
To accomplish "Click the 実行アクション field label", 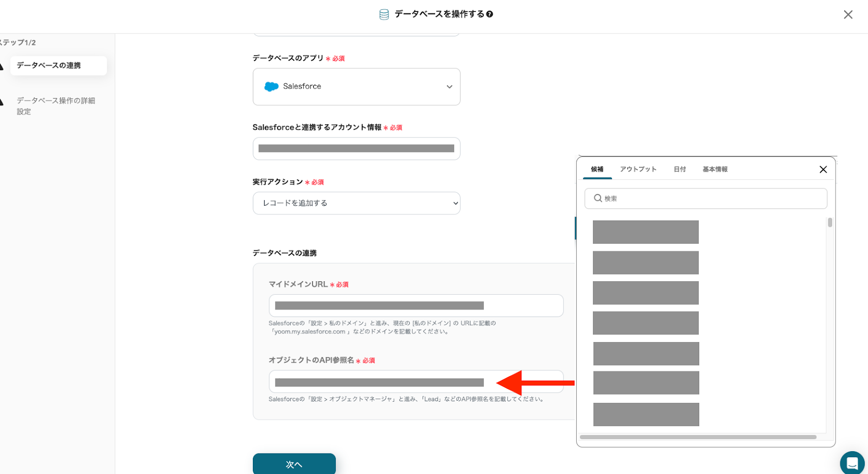I will pyautogui.click(x=278, y=182).
